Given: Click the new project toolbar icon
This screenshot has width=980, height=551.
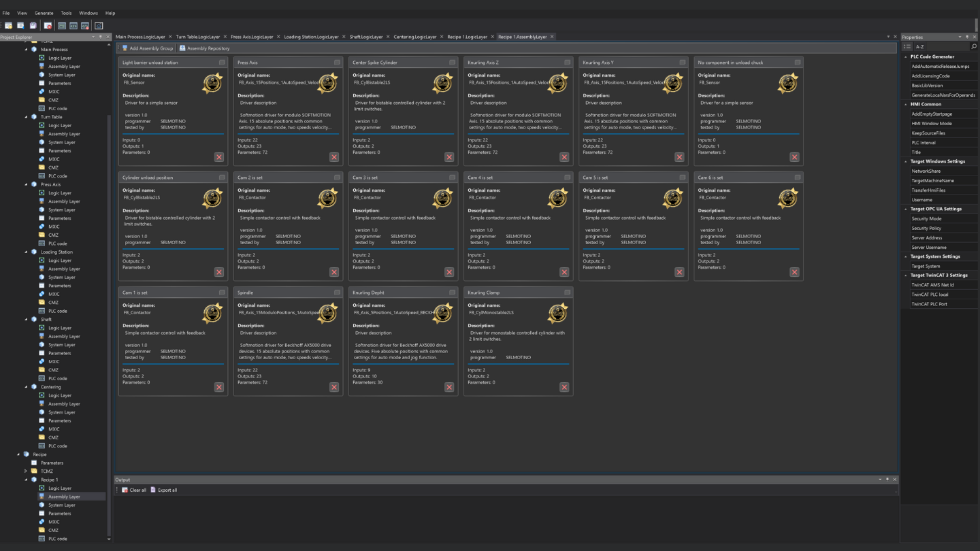Looking at the screenshot, I should [x=9, y=26].
